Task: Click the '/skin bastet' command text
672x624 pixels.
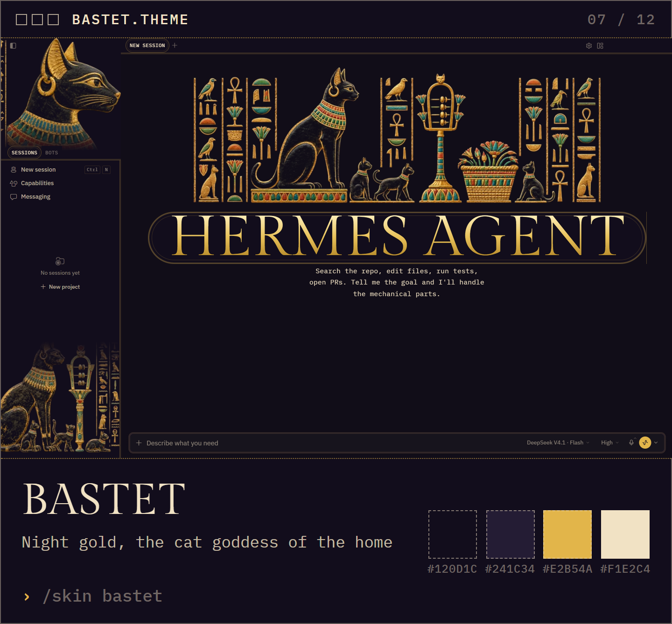Action: click(x=102, y=596)
